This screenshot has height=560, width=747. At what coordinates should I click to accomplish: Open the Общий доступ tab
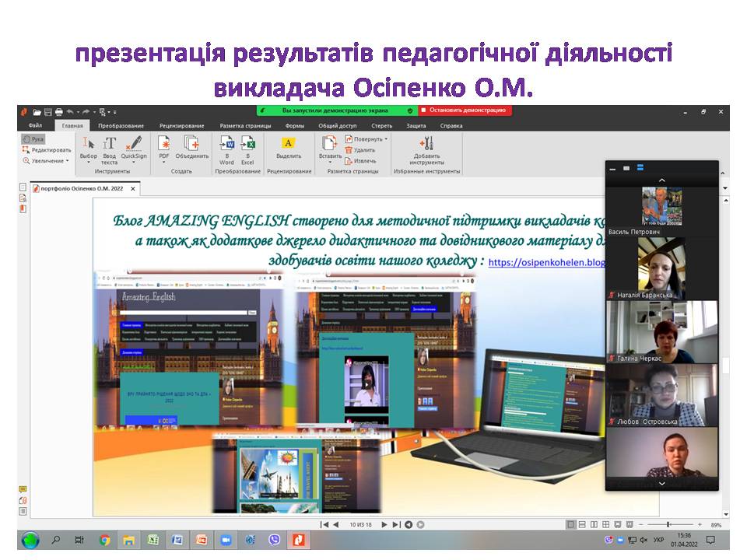[337, 126]
